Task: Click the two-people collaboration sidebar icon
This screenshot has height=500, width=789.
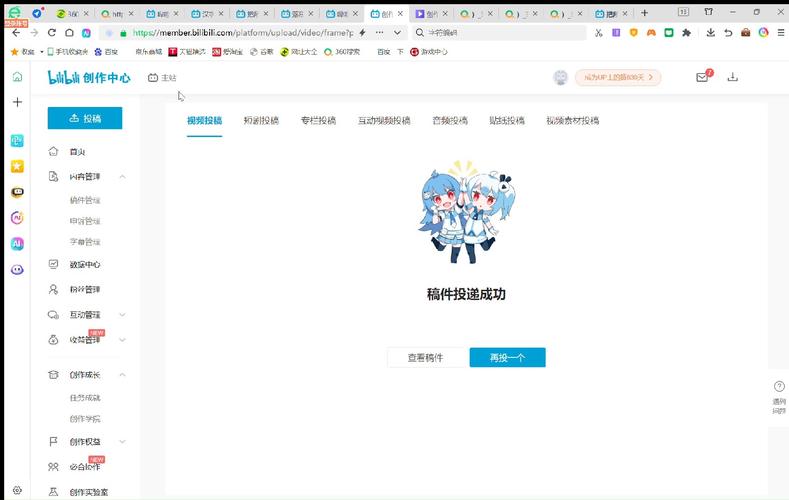Action: click(x=53, y=466)
